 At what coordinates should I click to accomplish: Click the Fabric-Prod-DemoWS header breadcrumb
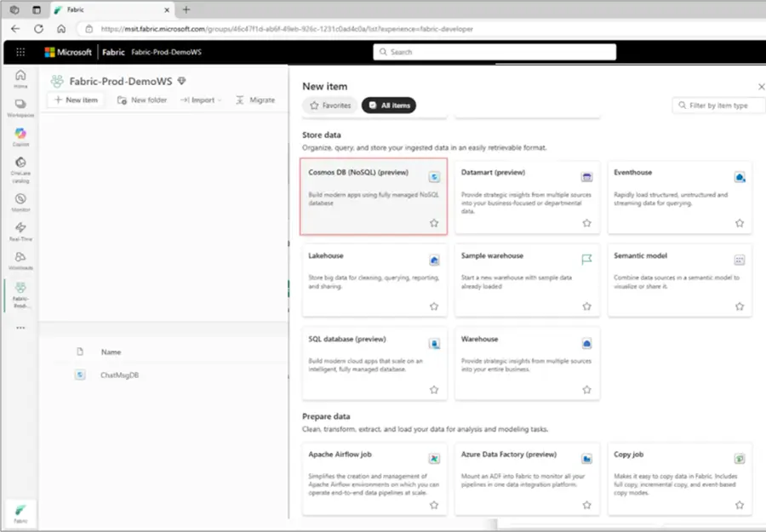coord(166,52)
